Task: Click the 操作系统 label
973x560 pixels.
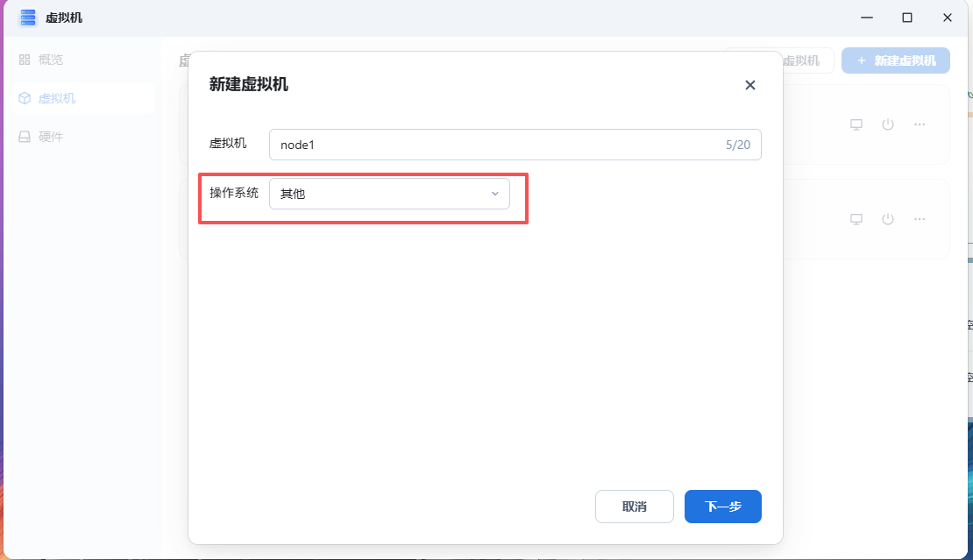Action: point(233,193)
